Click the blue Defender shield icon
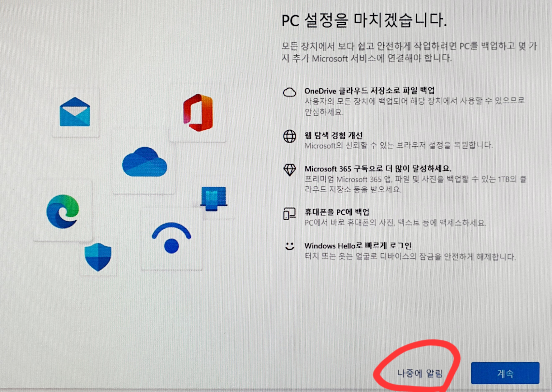This screenshot has height=392, width=552. pos(98,257)
